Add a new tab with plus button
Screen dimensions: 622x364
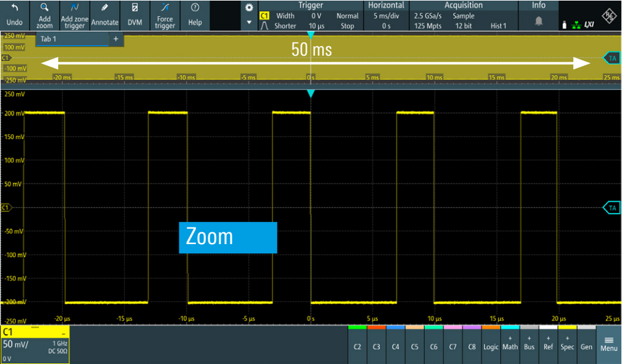(116, 39)
